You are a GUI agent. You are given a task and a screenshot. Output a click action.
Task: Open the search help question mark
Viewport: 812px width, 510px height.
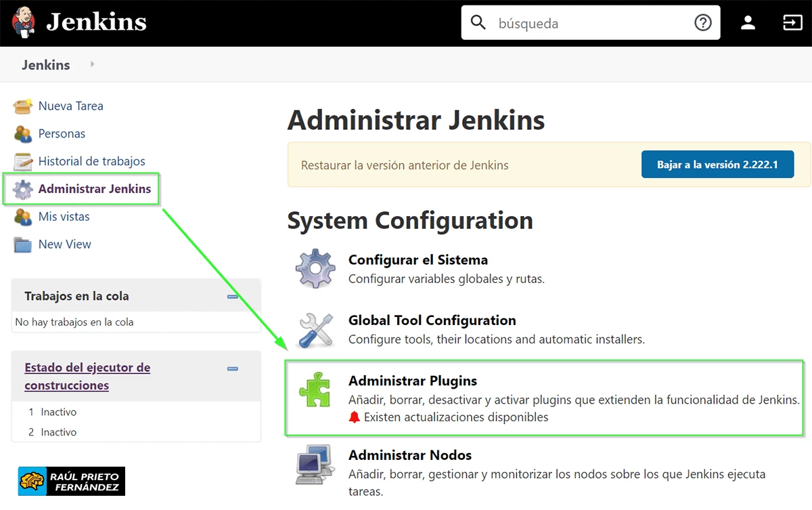[703, 22]
